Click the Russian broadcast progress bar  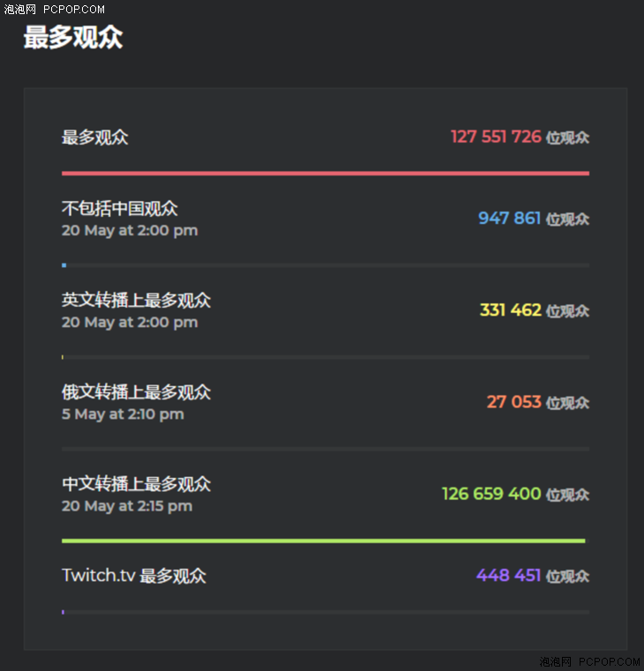click(326, 449)
